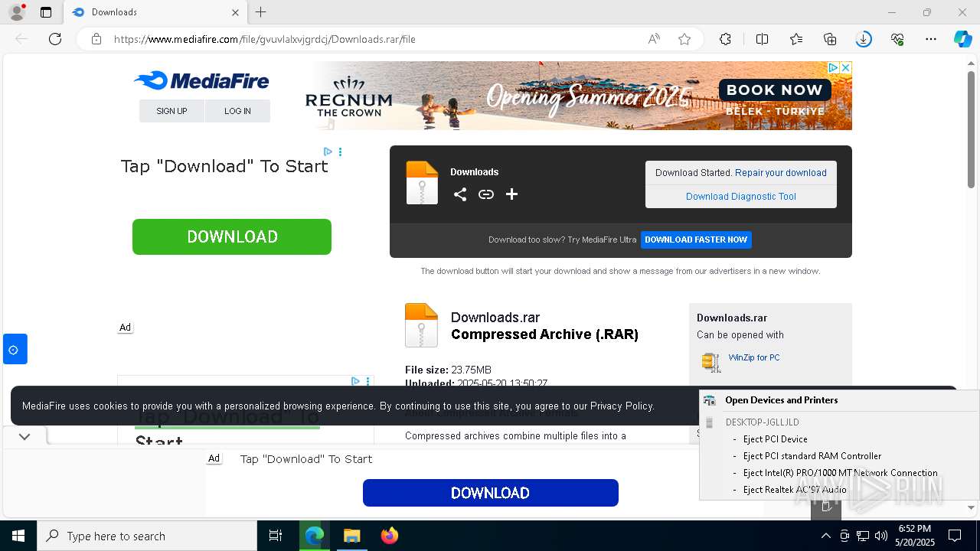980x551 pixels.
Task: Click the page vertical scrollbar thumb
Action: coord(972,130)
